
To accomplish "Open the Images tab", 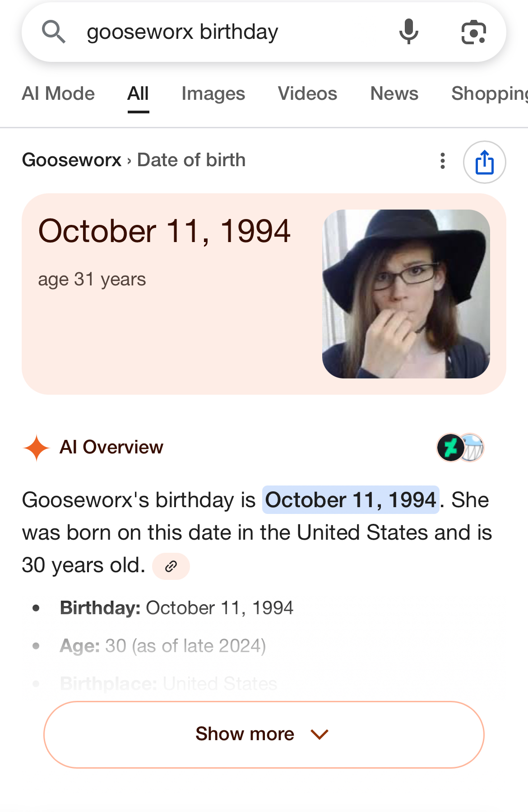I will [213, 94].
